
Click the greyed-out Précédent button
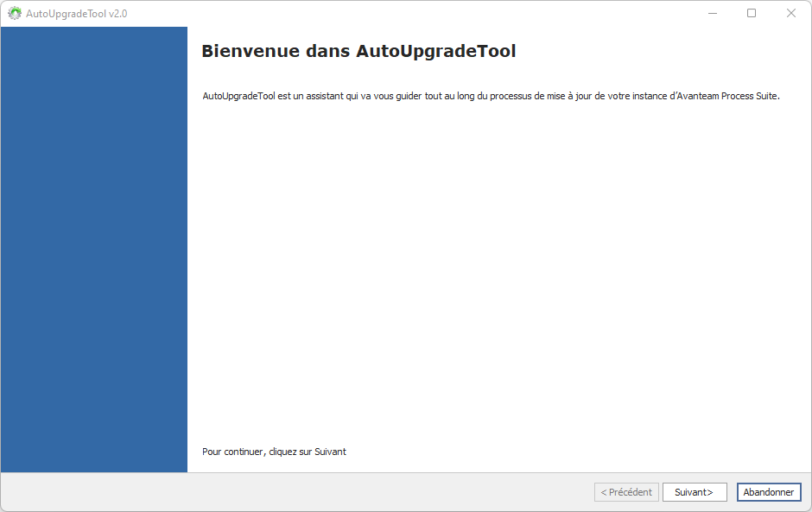point(626,492)
